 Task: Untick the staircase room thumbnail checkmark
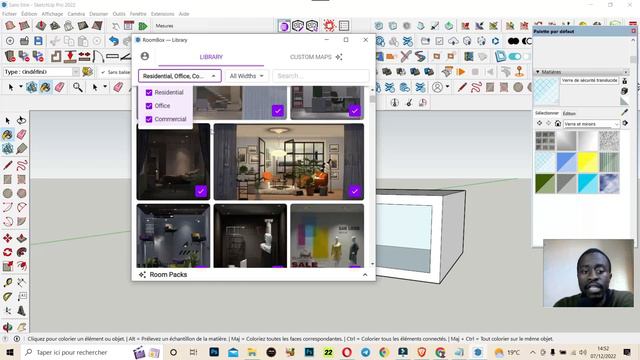tap(278, 110)
